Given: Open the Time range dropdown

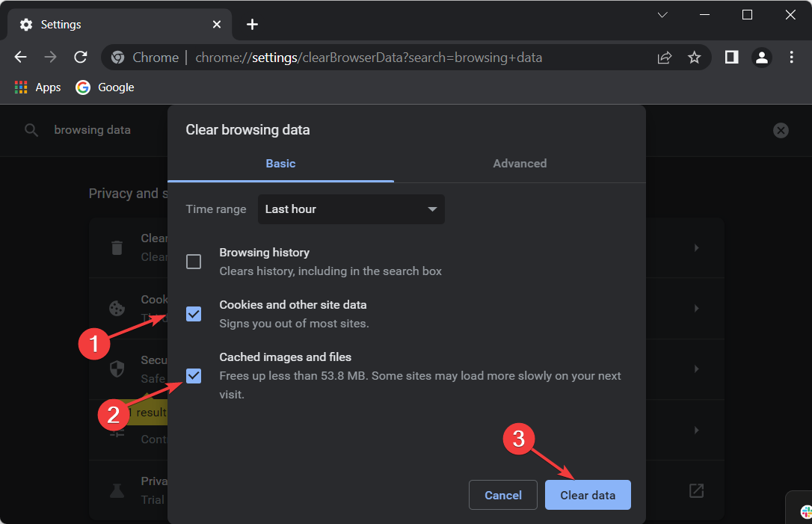Looking at the screenshot, I should tap(351, 209).
